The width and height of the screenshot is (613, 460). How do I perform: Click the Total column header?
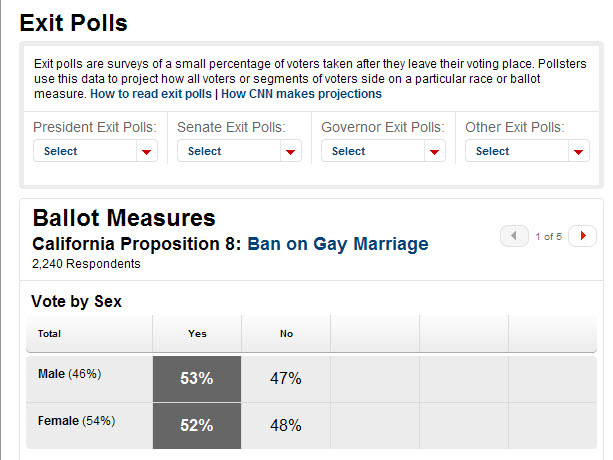(x=48, y=334)
